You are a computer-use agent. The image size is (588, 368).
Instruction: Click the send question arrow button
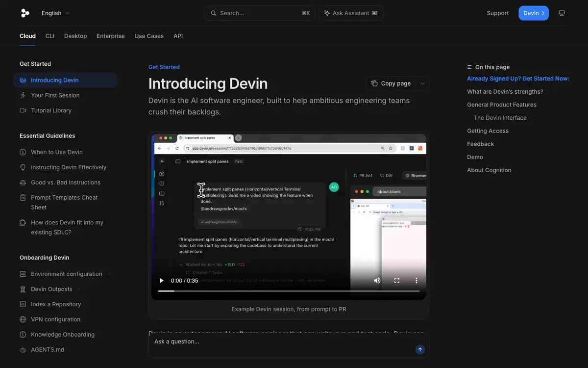(420, 350)
